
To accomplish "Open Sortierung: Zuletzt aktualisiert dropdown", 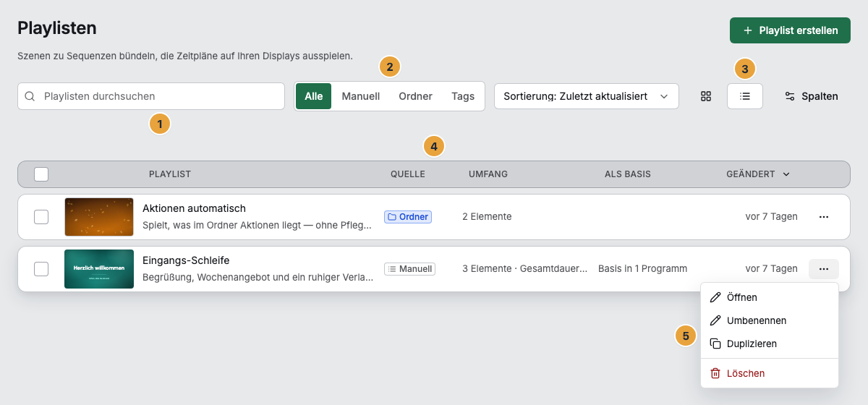I will point(587,96).
